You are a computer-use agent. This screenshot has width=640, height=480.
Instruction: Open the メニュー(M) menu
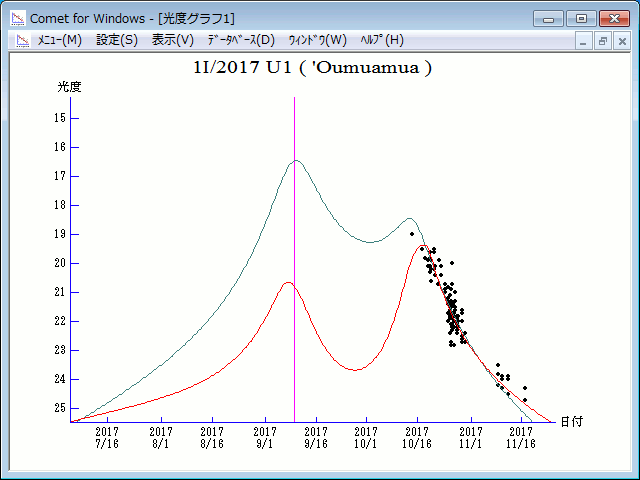tap(59, 40)
